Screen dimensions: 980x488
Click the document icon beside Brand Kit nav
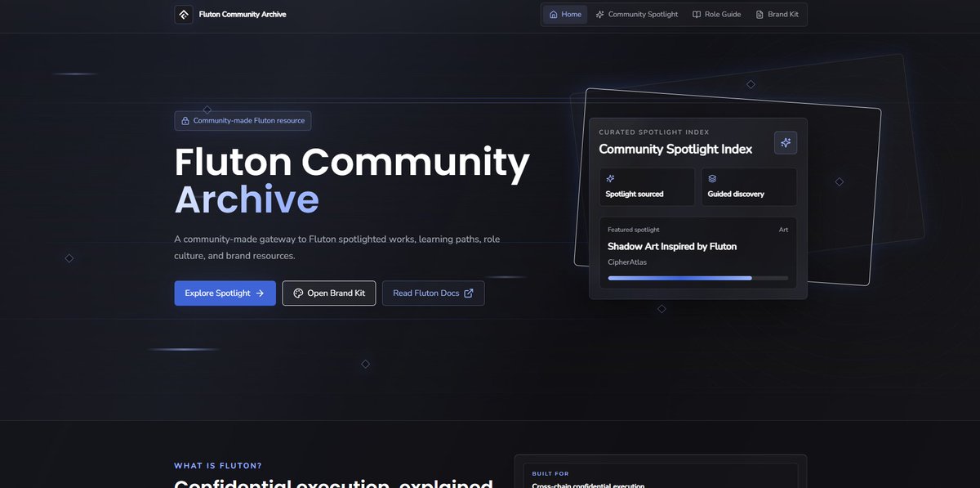pos(759,15)
